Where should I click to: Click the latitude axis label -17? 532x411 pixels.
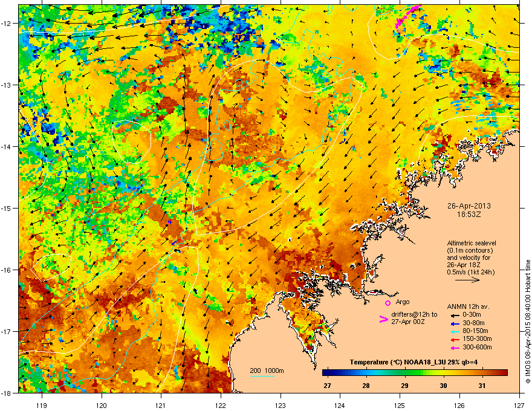click(x=7, y=331)
